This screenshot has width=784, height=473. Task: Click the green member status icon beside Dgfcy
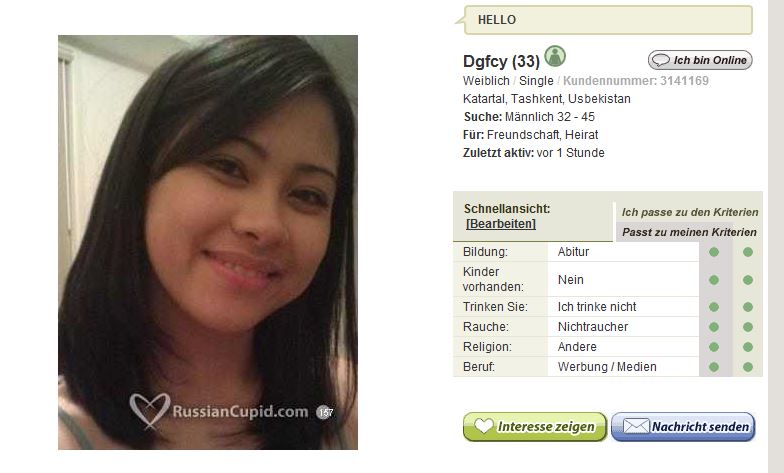(x=554, y=56)
